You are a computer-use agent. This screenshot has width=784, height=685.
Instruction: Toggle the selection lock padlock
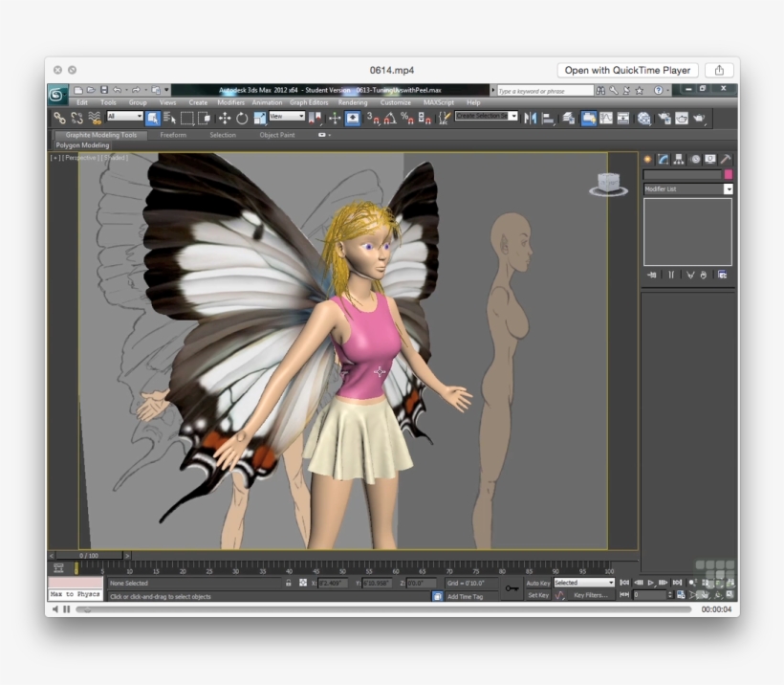pos(289,582)
